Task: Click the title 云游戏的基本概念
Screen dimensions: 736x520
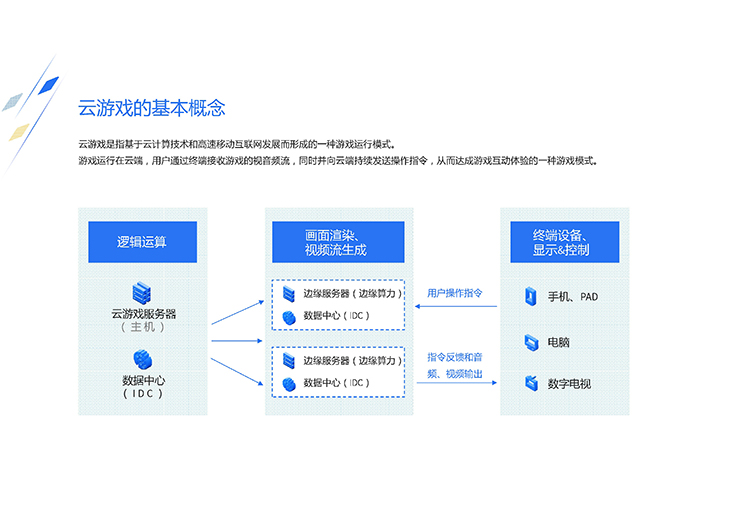Action: (152, 108)
